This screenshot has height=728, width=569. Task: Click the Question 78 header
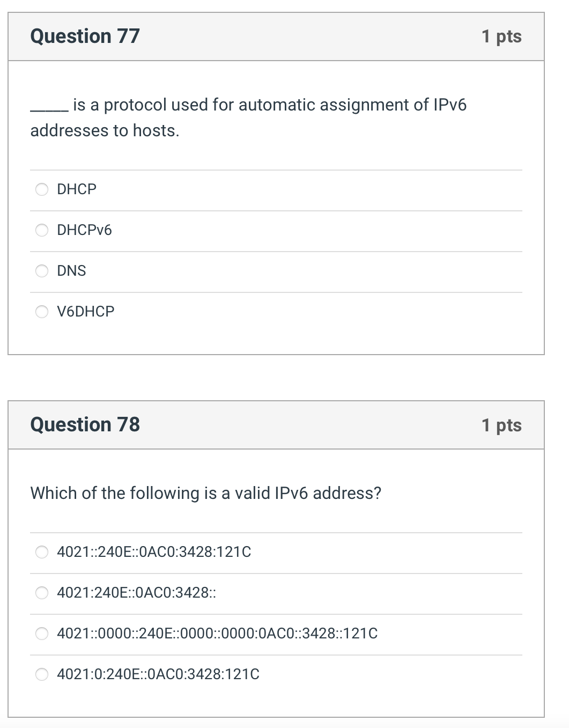tap(86, 424)
